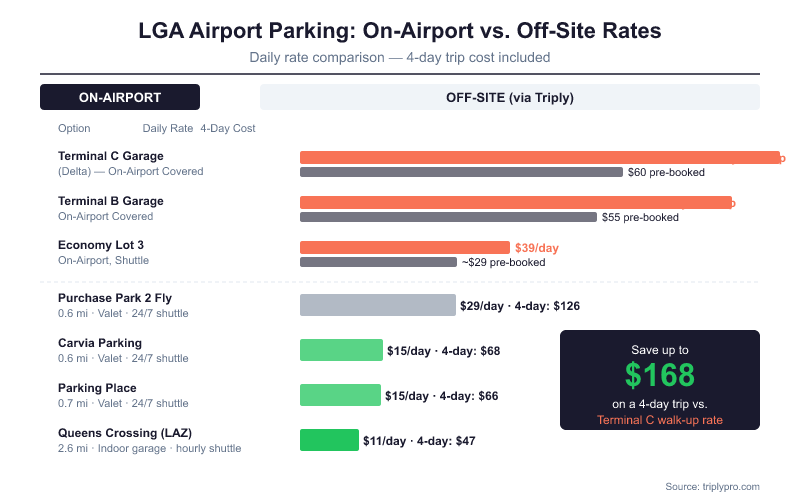Click the Carvia Parking green bar
The height and width of the screenshot is (500, 800).
[x=341, y=350]
